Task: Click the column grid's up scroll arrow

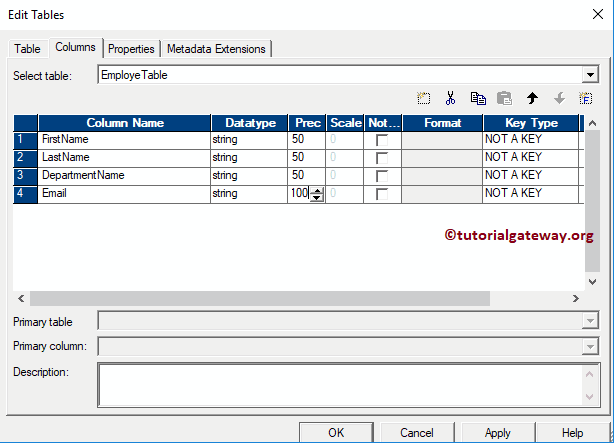Action: (x=592, y=123)
